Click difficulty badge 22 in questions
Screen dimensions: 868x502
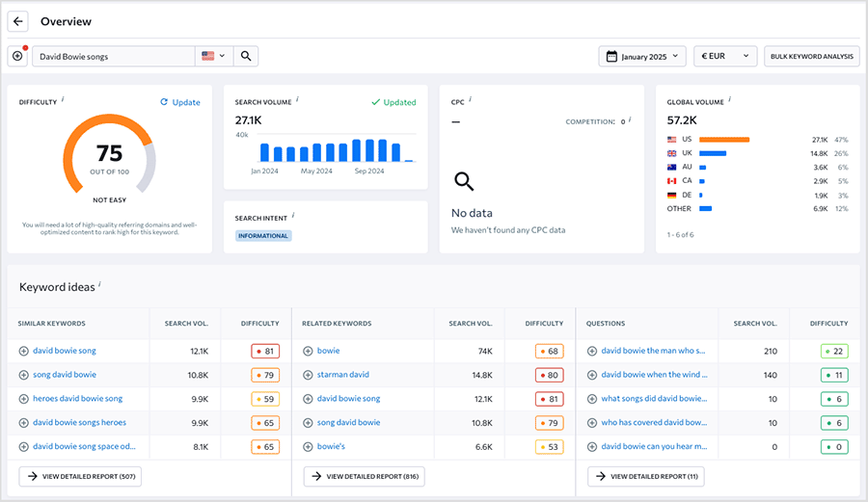[834, 351]
